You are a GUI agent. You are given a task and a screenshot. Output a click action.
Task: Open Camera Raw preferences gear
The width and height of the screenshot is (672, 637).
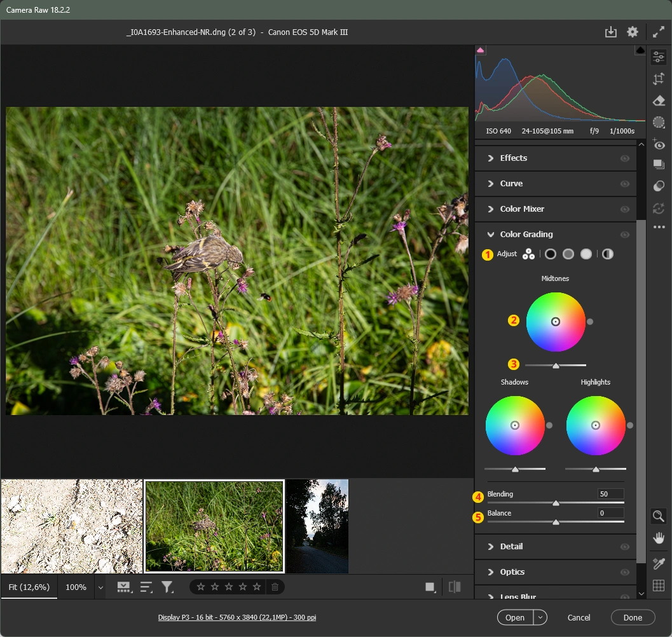(633, 32)
